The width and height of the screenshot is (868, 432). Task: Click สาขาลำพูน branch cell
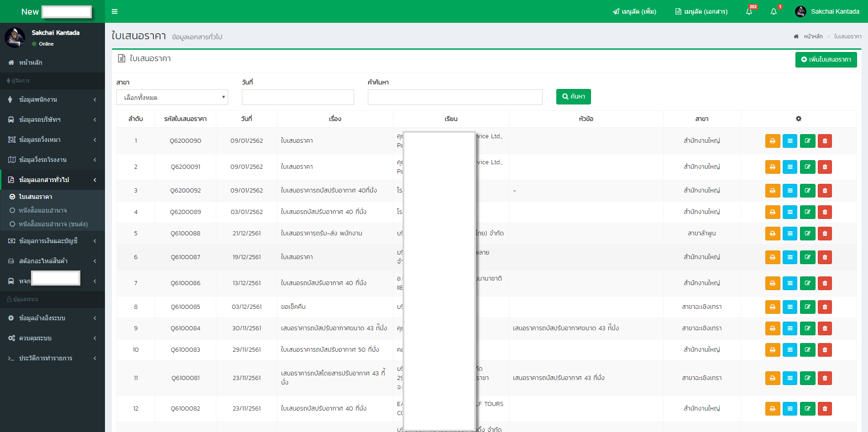701,234
